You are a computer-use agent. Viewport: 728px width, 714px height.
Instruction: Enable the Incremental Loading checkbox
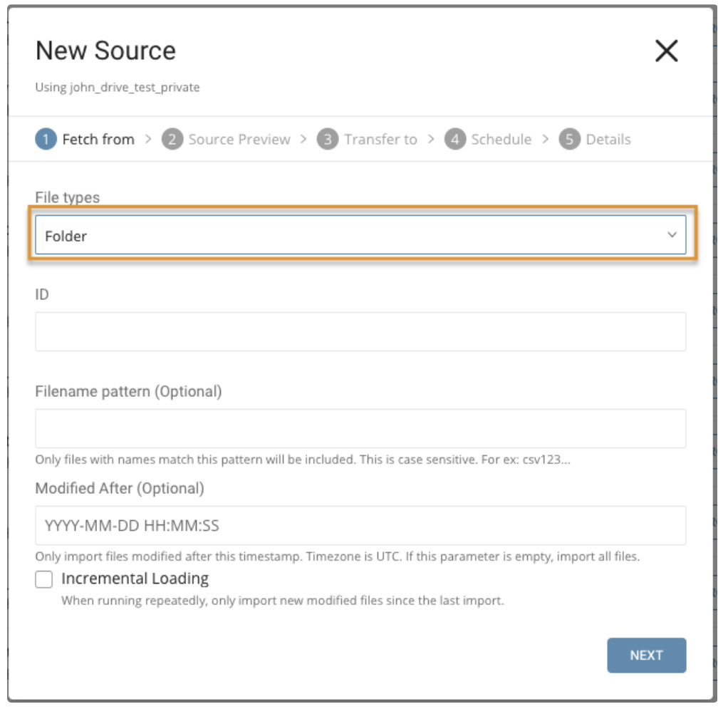(44, 580)
